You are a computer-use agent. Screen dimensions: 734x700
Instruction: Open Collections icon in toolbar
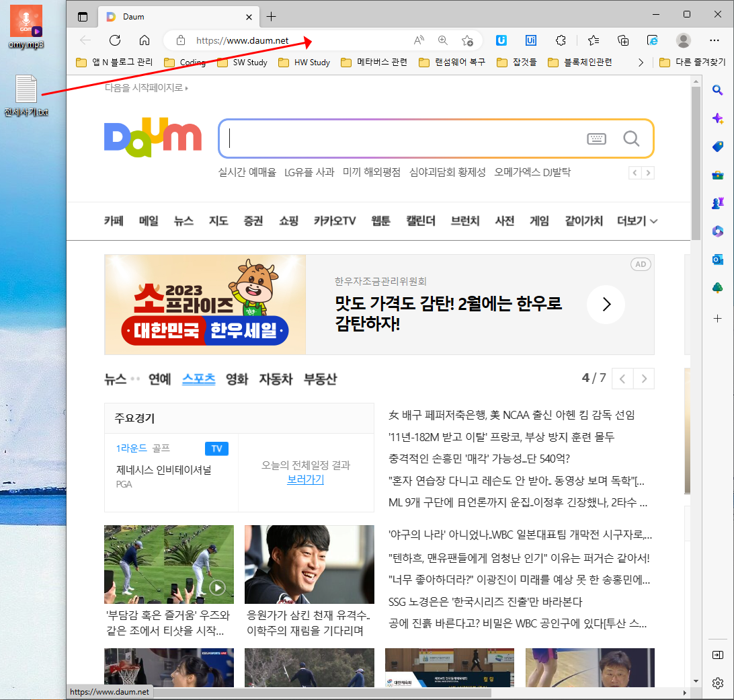pos(623,40)
